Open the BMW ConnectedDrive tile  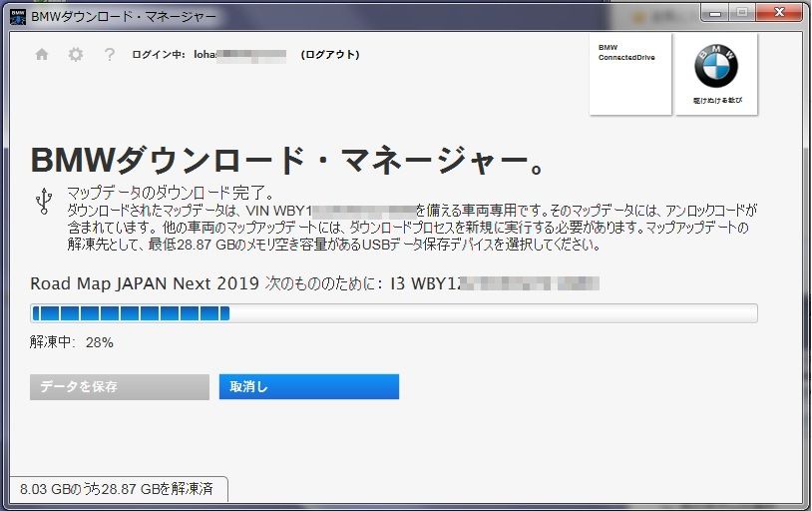click(630, 74)
